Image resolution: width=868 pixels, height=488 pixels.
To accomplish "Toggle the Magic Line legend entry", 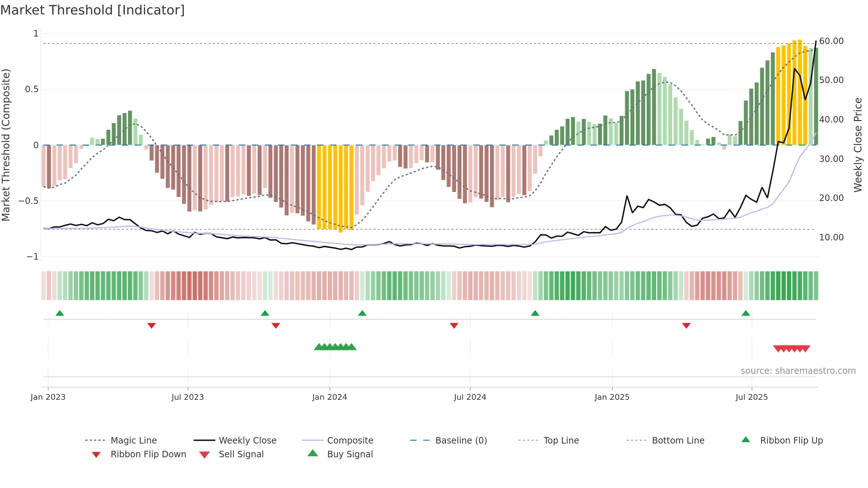I will [x=121, y=440].
